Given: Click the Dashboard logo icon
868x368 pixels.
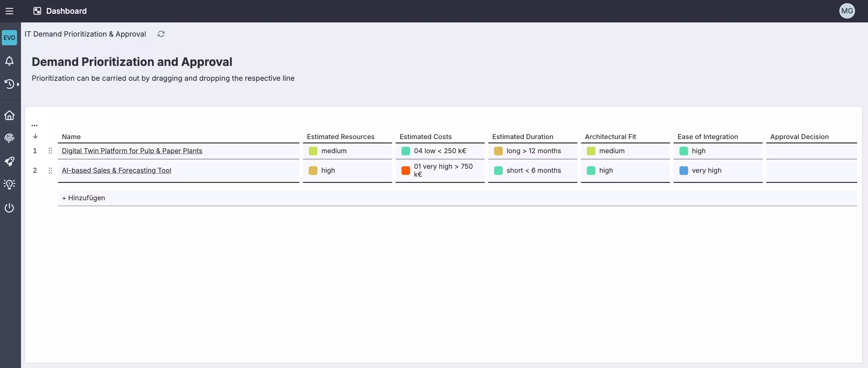Looking at the screenshot, I should point(37,11).
